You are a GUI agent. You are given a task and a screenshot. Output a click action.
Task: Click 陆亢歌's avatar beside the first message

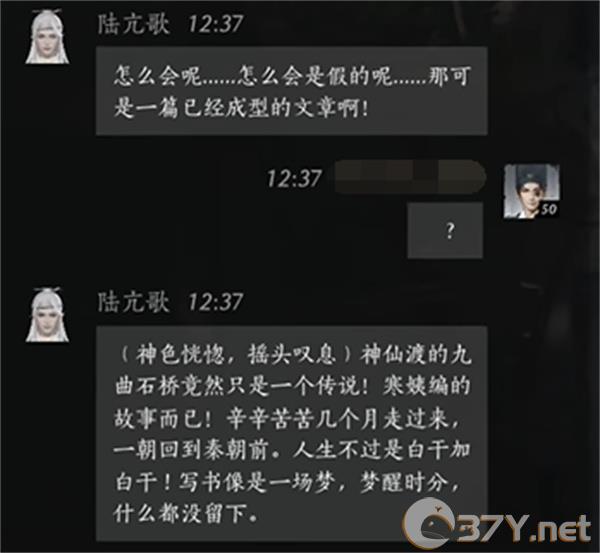[x=47, y=37]
